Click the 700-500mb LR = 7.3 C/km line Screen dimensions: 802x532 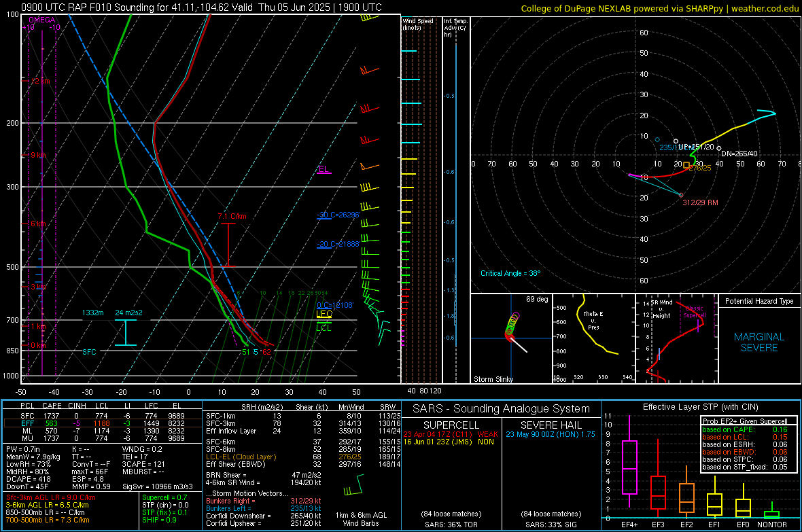pyautogui.click(x=48, y=520)
